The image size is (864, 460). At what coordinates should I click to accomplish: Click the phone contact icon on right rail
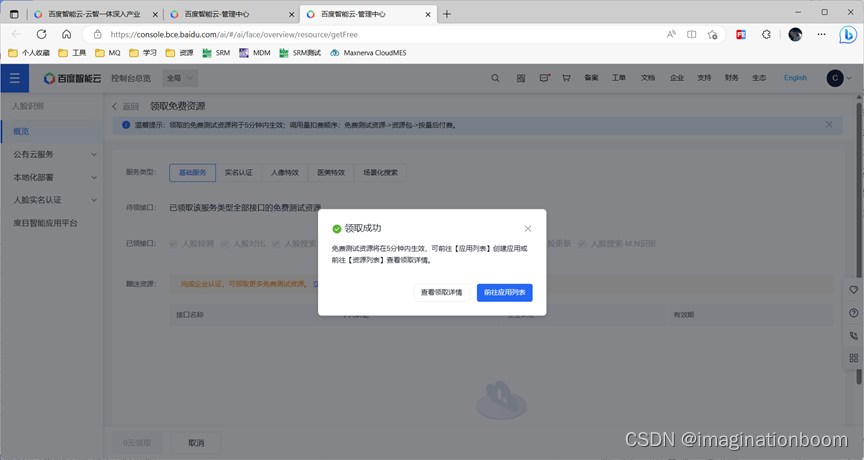pos(854,335)
